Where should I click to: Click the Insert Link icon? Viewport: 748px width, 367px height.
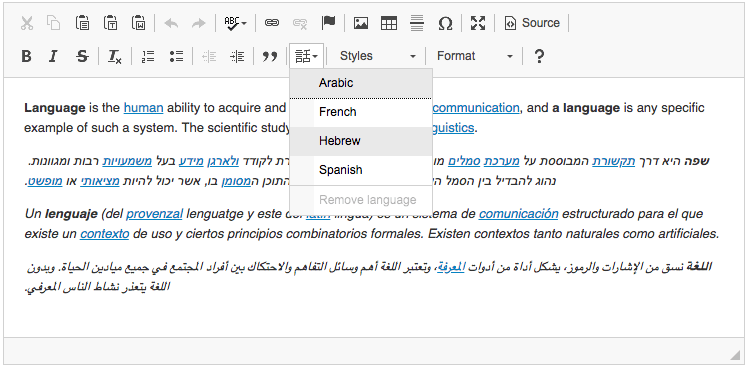tap(272, 23)
